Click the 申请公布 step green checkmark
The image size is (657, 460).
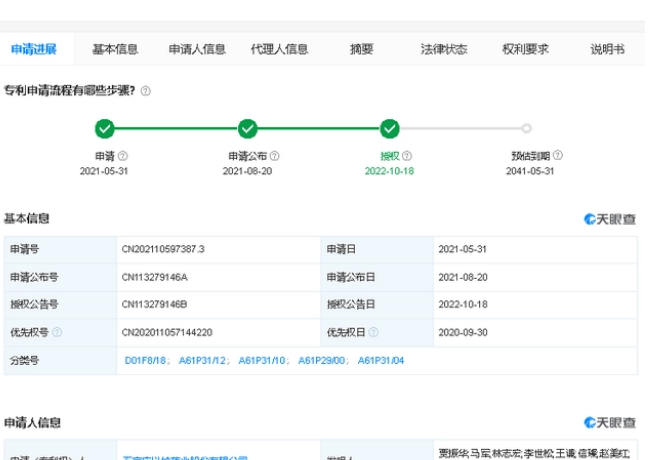[x=249, y=128]
